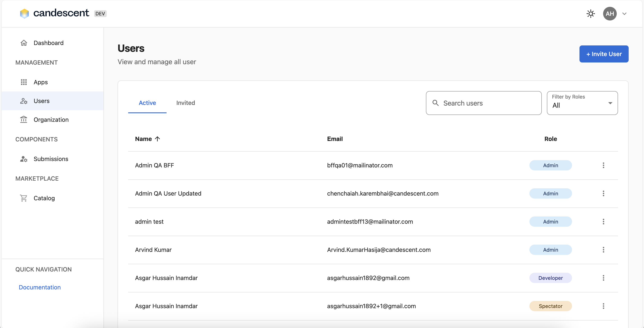Toggle light/dark theme sun icon
644x328 pixels.
coord(591,13)
